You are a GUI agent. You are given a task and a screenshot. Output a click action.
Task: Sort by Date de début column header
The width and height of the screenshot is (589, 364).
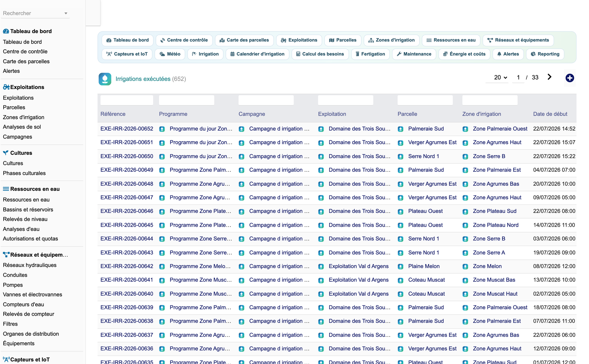(550, 114)
